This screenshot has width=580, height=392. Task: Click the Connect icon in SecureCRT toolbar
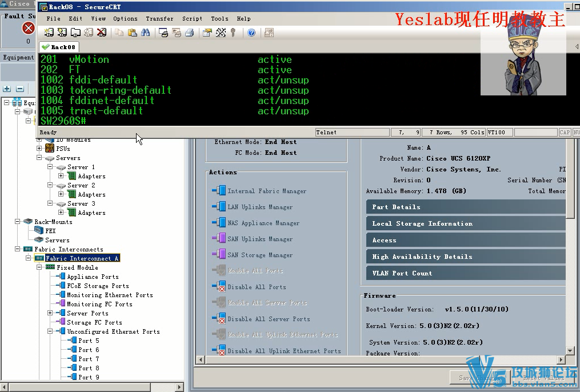point(49,33)
